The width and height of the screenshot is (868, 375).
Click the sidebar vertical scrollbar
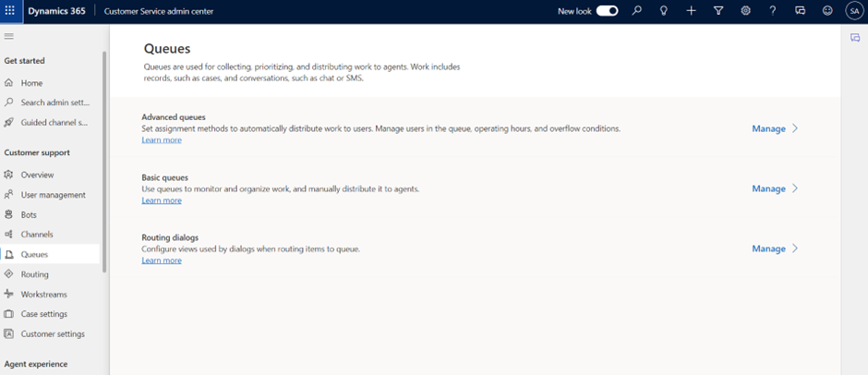click(x=104, y=162)
